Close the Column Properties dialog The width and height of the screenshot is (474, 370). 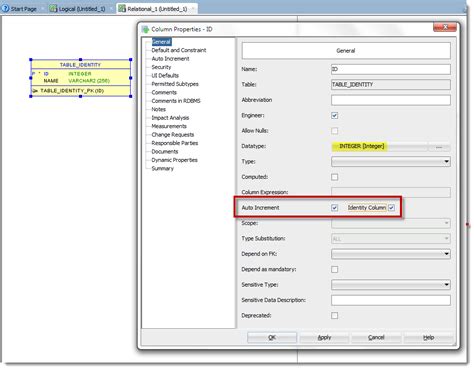445,27
